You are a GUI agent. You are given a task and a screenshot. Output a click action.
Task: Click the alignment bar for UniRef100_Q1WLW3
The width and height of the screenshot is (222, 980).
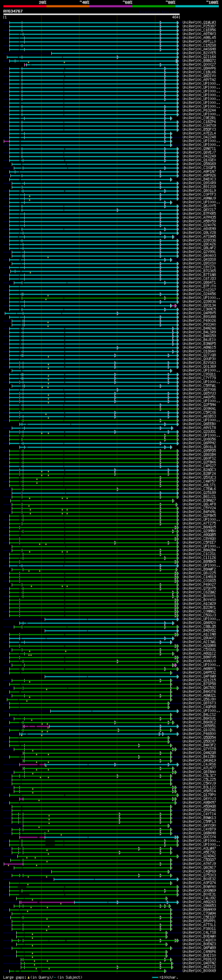click(x=94, y=23)
